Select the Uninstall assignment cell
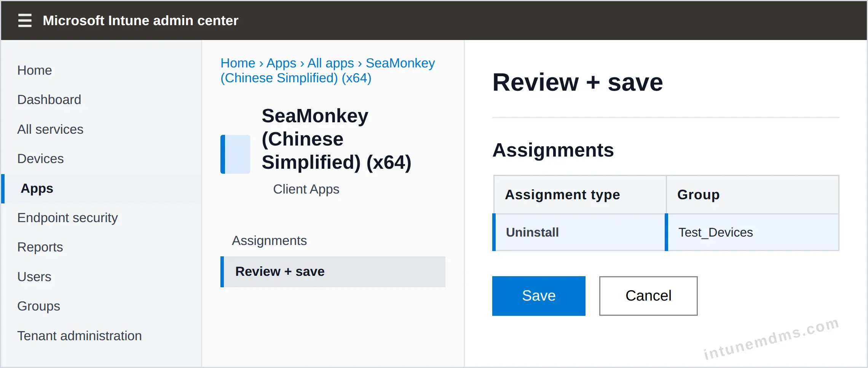This screenshot has height=368, width=868. pos(579,232)
